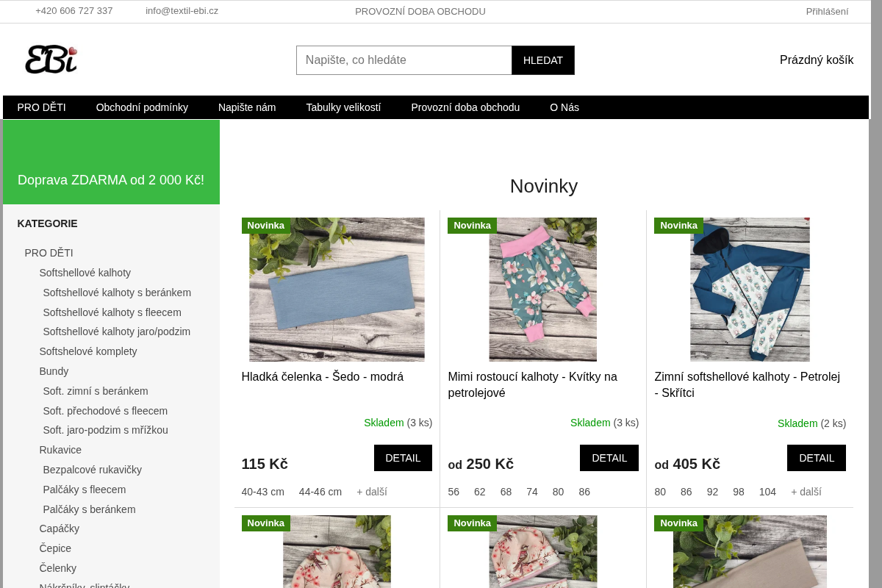
Task: Select Palčáky s beránkem category
Action: click(x=89, y=509)
